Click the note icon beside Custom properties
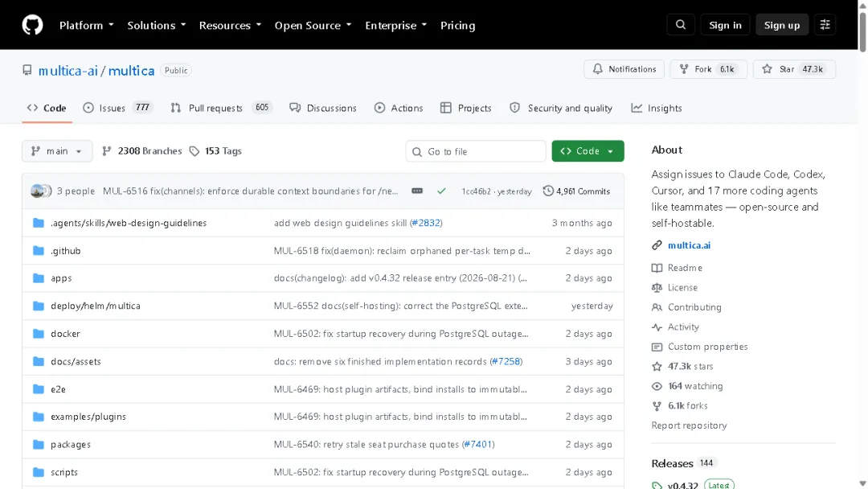 pyautogui.click(x=657, y=347)
